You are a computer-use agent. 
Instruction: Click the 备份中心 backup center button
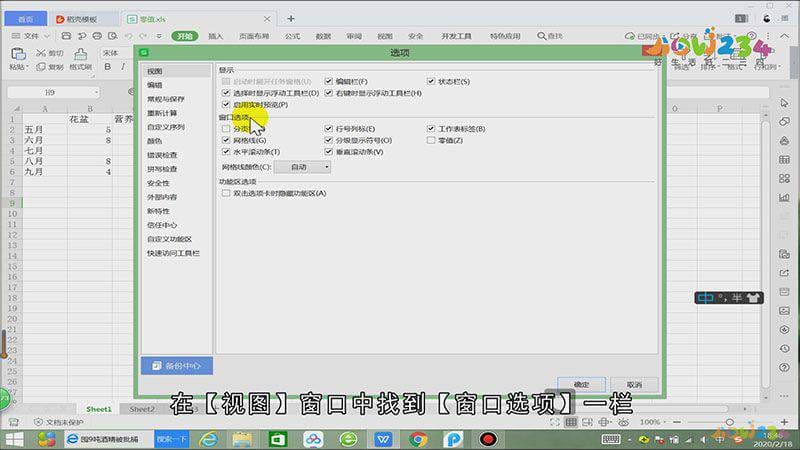click(x=177, y=365)
